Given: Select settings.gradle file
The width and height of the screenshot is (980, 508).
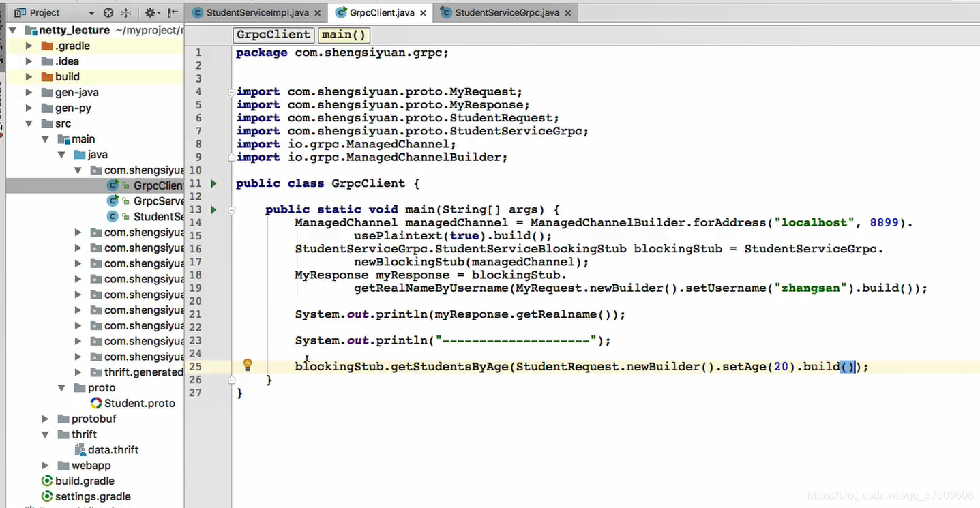Looking at the screenshot, I should pyautogui.click(x=93, y=497).
